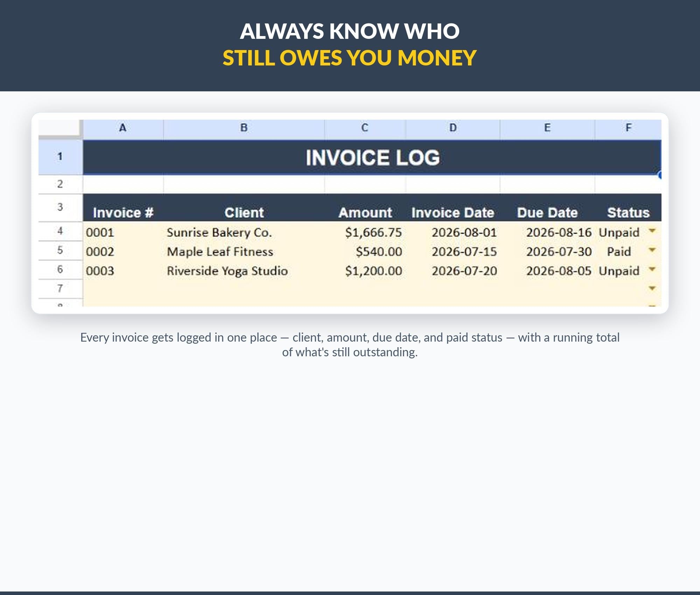Open status dropdown for Sunrise Bakery Co.

[x=652, y=231]
